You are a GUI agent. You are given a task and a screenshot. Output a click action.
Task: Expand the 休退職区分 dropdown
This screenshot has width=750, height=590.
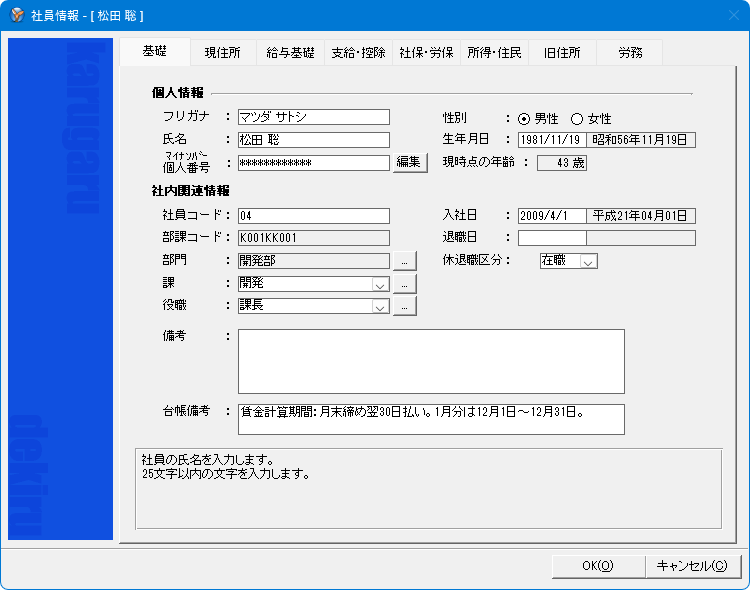588,261
